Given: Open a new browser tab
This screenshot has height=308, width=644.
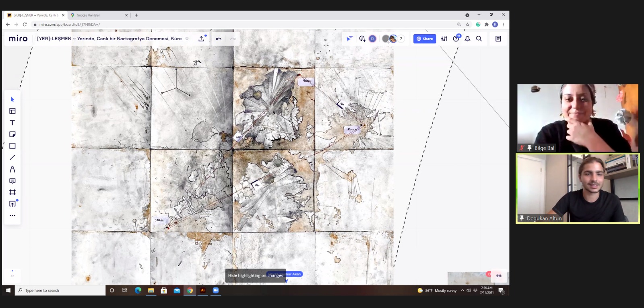Looking at the screenshot, I should 136,15.
